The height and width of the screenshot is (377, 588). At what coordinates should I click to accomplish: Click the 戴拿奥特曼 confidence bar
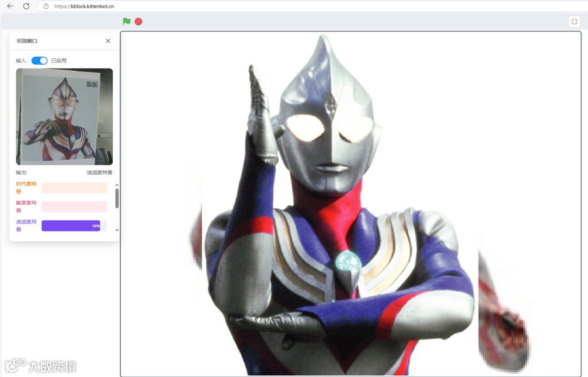(74, 206)
